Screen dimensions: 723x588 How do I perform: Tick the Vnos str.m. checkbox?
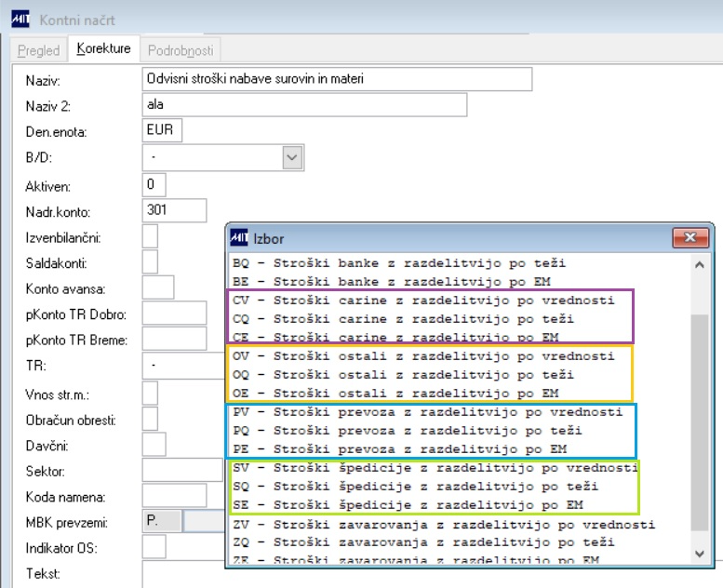click(x=150, y=394)
